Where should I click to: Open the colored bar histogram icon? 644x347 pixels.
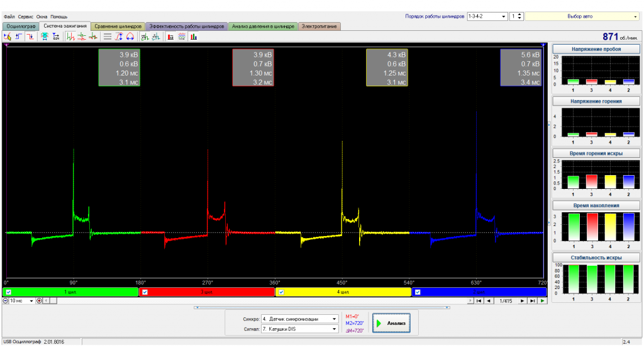pyautogui.click(x=194, y=37)
